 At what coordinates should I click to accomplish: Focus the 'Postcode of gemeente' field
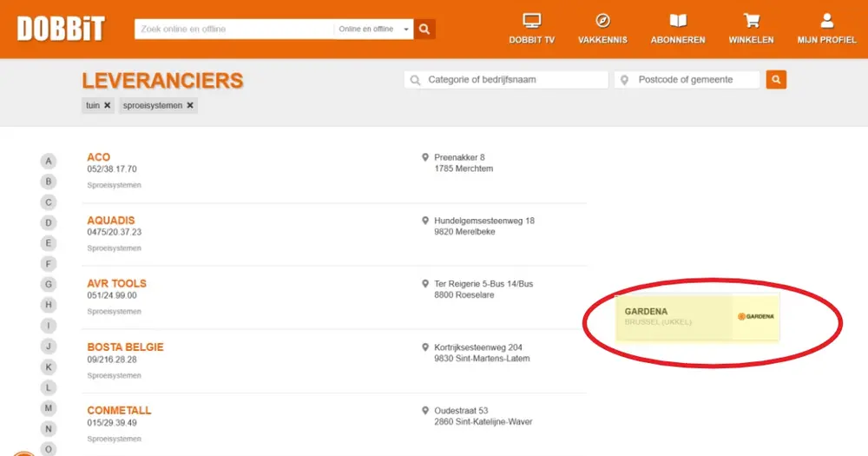[x=687, y=80]
